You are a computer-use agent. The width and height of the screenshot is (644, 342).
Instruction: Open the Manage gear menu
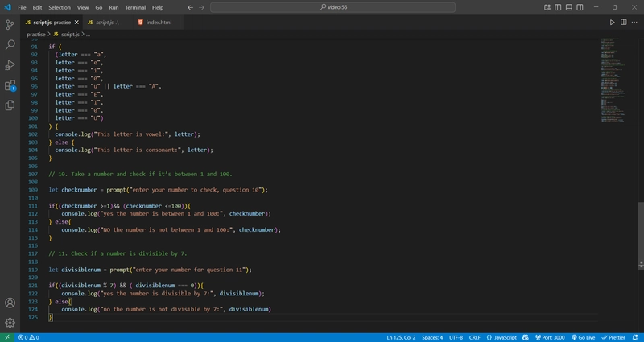pos(10,323)
